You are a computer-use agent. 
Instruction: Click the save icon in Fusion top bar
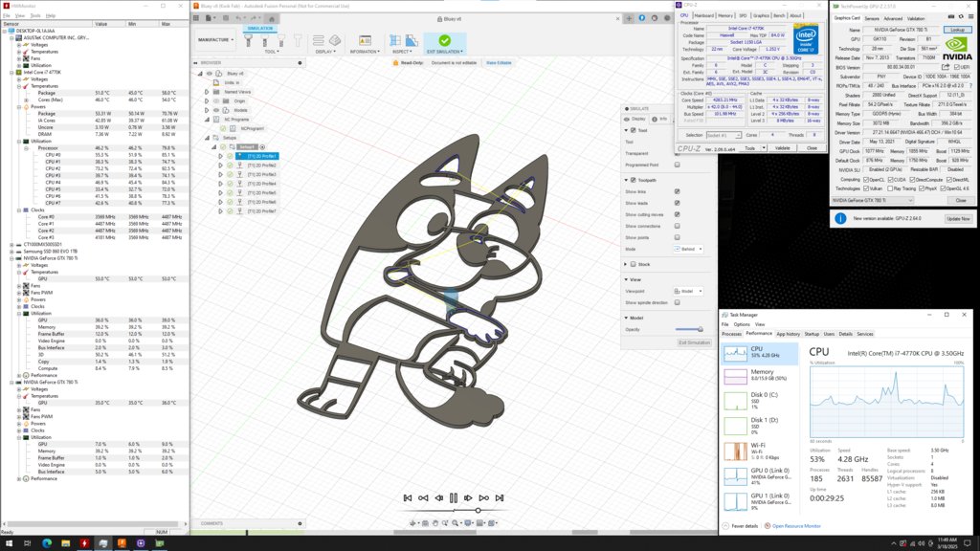[226, 18]
